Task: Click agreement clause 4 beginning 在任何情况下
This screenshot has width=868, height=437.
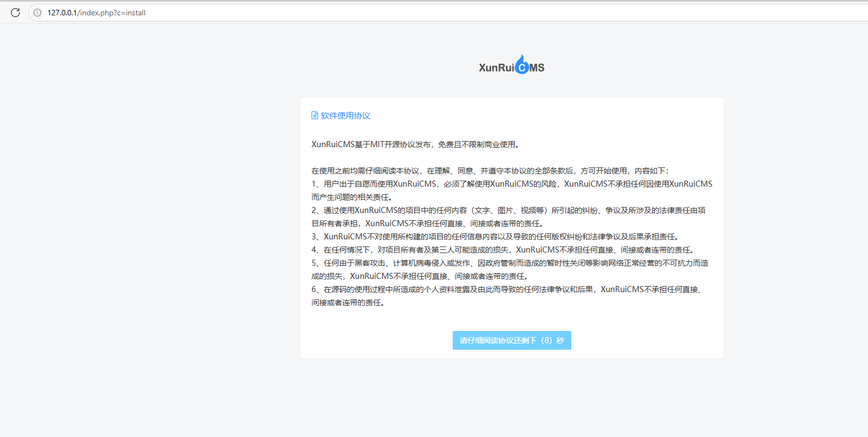Action: pos(504,250)
